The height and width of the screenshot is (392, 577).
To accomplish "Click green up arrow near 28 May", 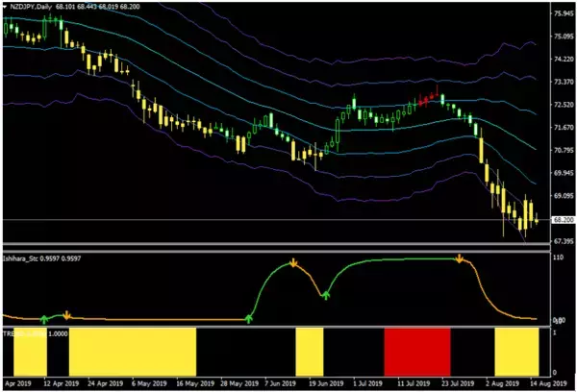I will [x=249, y=317].
